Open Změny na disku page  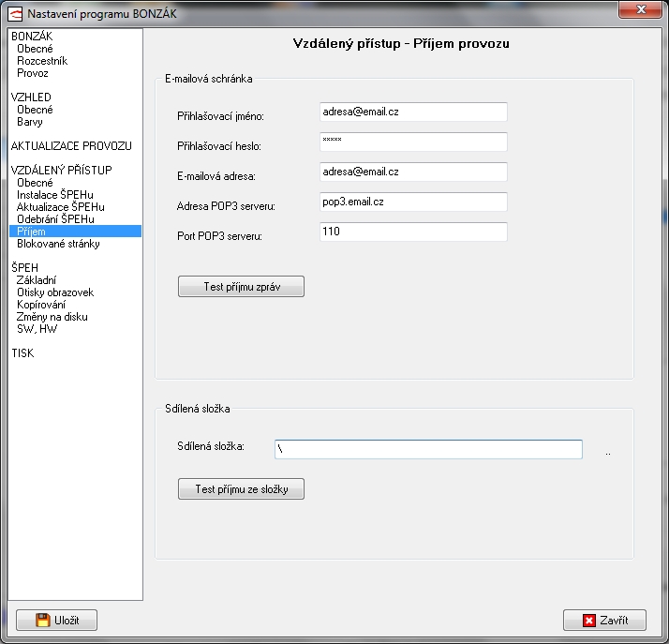(52, 317)
